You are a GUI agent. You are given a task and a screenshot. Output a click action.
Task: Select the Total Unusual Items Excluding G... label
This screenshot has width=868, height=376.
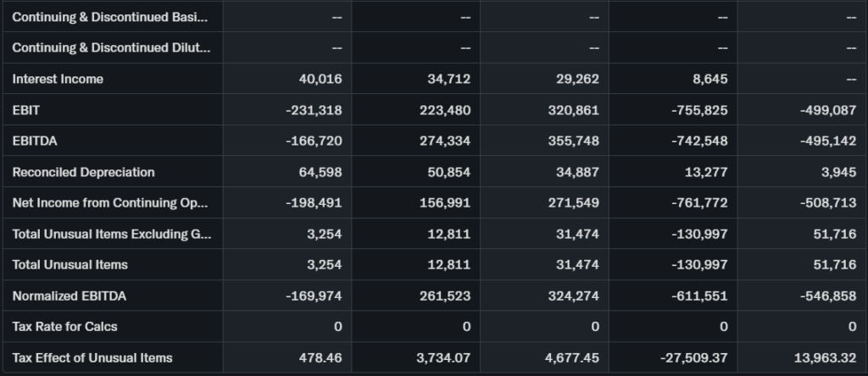click(x=111, y=234)
